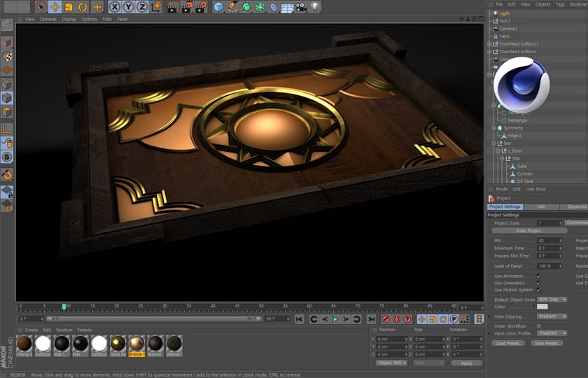Switch to Texture mode in left palette
The width and height of the screenshot is (588, 378).
click(7, 57)
